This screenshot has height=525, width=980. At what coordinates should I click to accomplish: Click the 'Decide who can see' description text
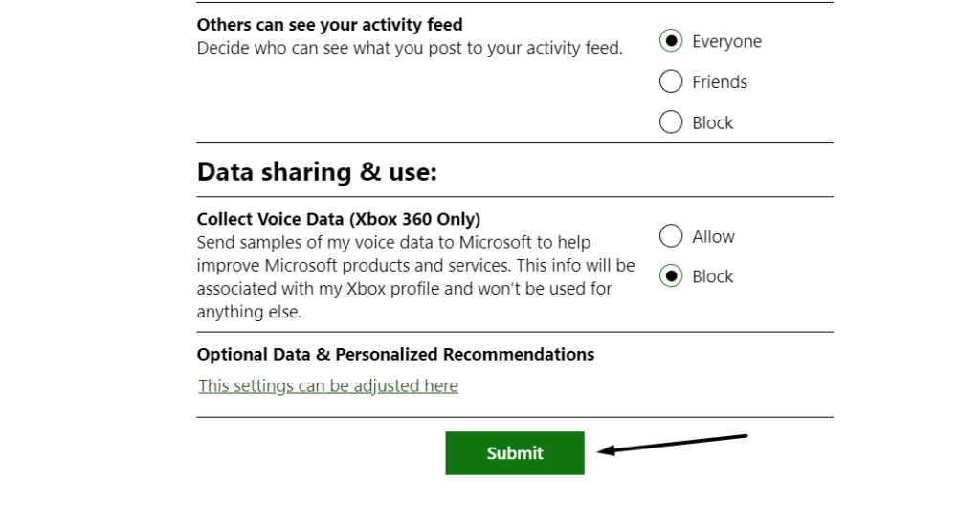(x=410, y=48)
